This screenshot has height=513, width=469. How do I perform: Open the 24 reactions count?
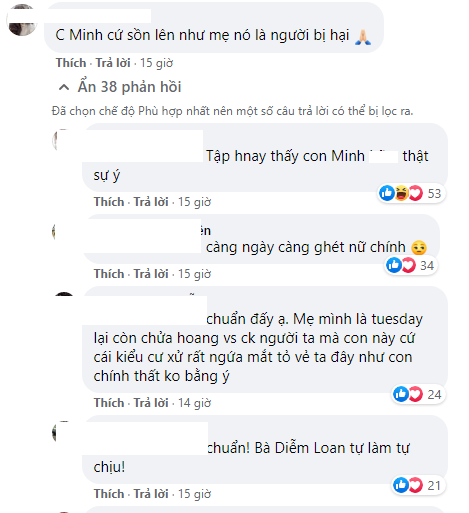pyautogui.click(x=434, y=395)
